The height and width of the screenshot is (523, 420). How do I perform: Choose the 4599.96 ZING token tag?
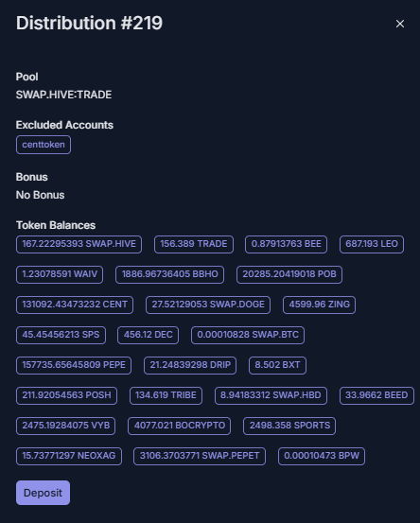pyautogui.click(x=319, y=305)
